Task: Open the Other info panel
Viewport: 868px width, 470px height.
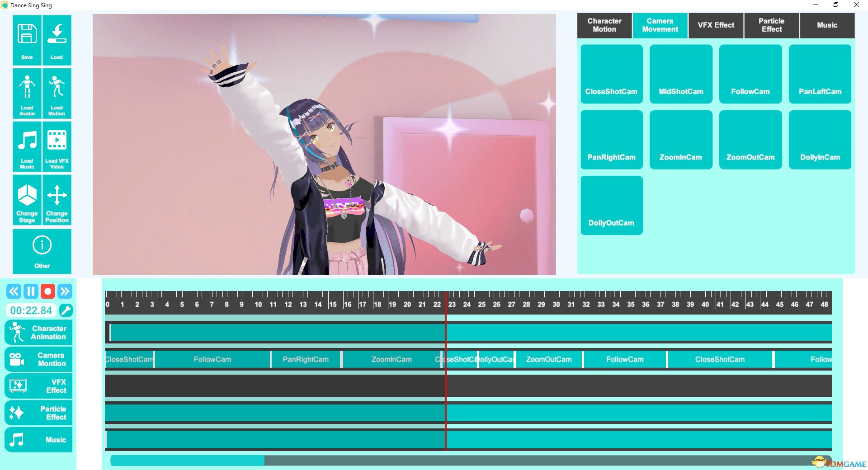Action: pyautogui.click(x=42, y=251)
